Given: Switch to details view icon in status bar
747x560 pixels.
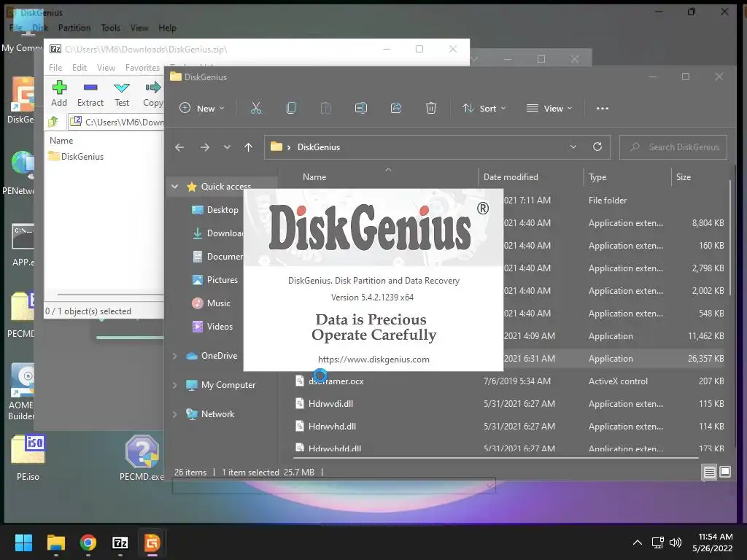Looking at the screenshot, I should click(709, 472).
